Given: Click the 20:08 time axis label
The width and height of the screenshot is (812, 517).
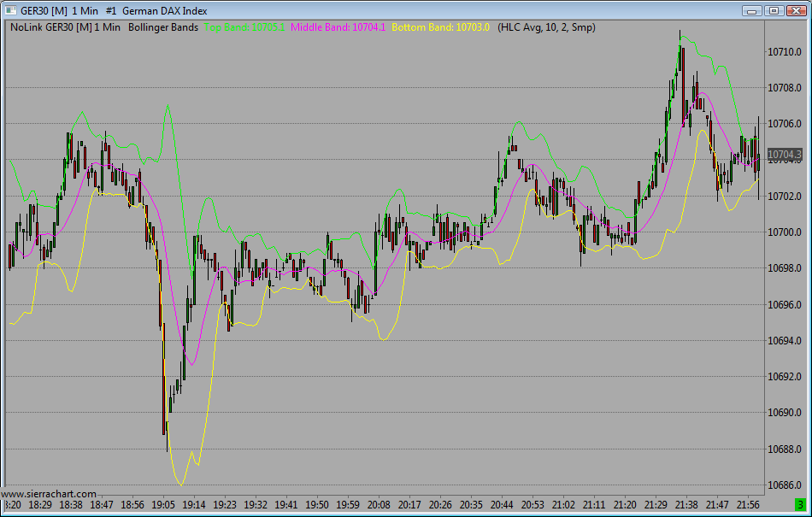Looking at the screenshot, I should pos(379,504).
